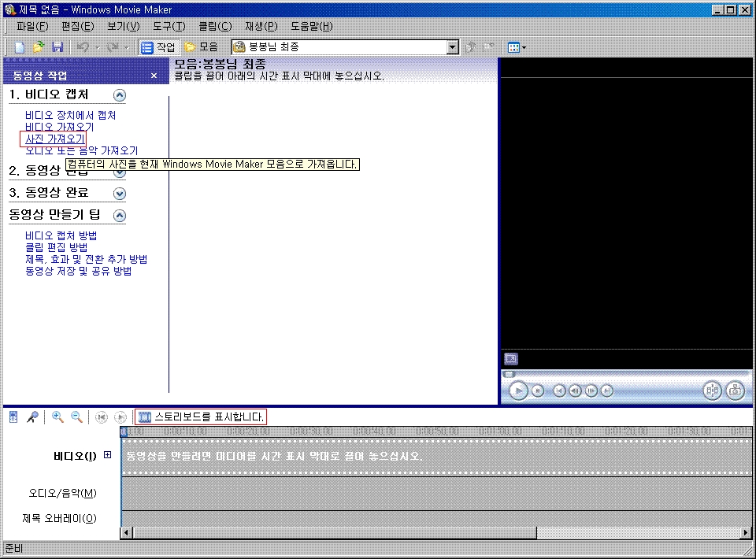Rewind the timeline to the start
Viewport: 756px width, 559px height.
click(x=102, y=416)
